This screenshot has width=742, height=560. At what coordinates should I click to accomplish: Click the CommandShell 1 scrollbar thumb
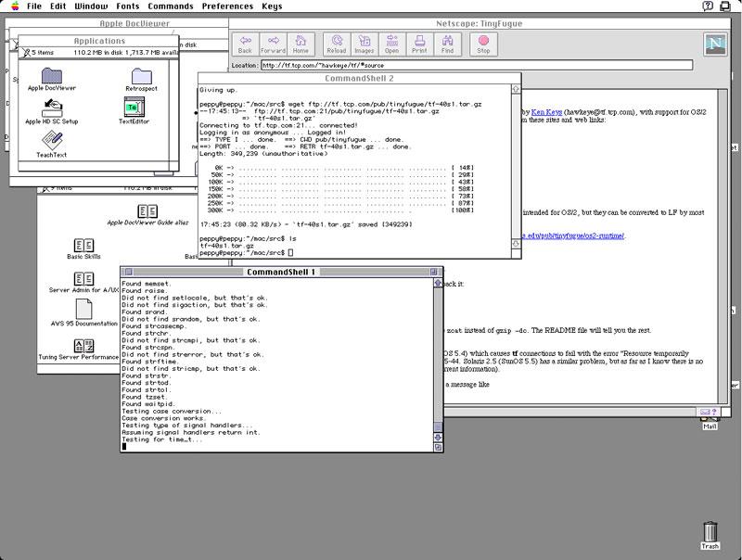[x=438, y=427]
